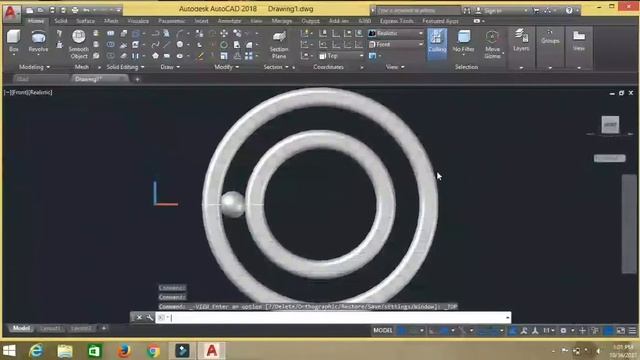Screen dimensions: 640x360
Task: Toggle the grid display in status bar
Action: coord(402,331)
